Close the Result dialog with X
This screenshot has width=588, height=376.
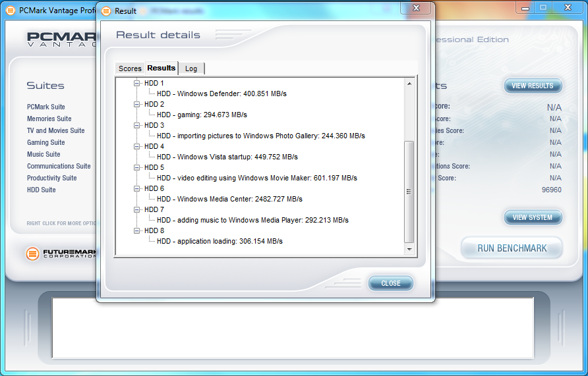pos(416,8)
